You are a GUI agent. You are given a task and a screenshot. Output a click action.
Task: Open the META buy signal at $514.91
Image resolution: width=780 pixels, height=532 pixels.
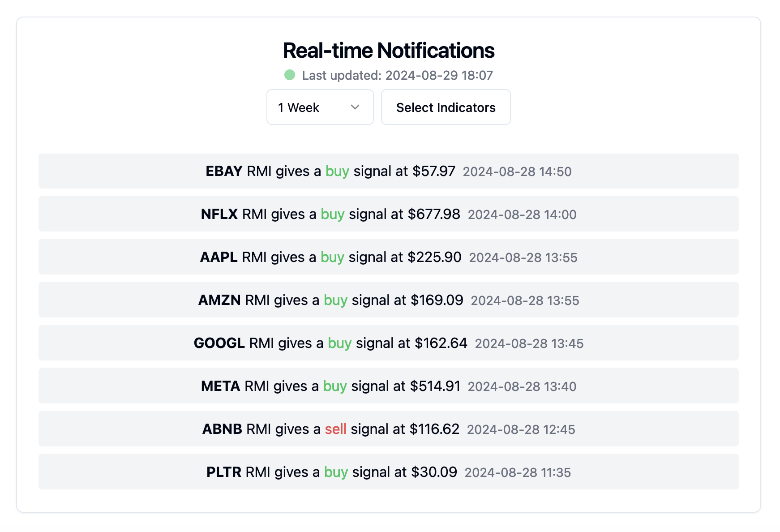click(x=389, y=386)
